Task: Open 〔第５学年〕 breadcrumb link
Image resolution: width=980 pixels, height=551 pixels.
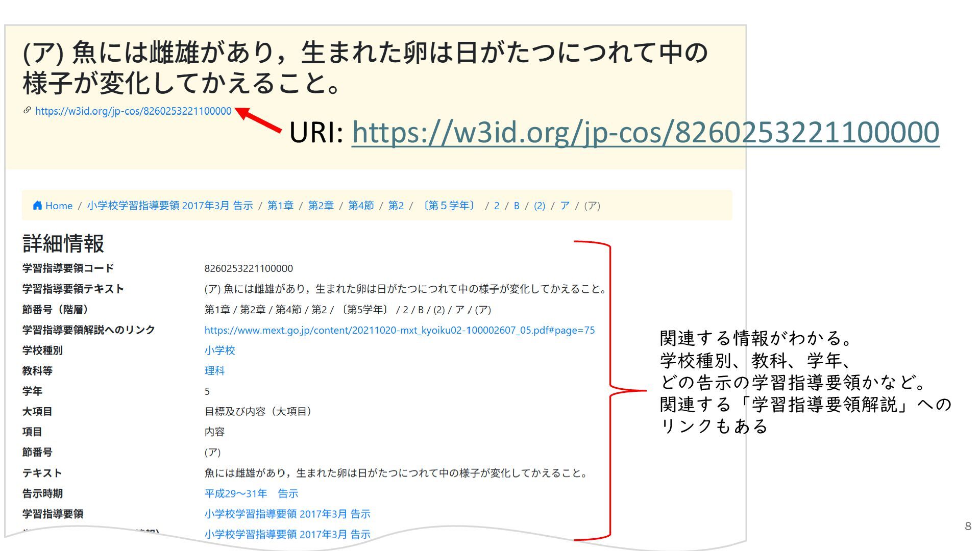Action: click(x=449, y=206)
